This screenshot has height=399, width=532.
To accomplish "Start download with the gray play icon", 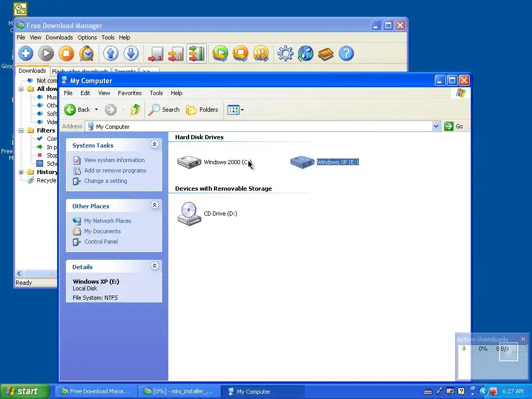I will [46, 54].
